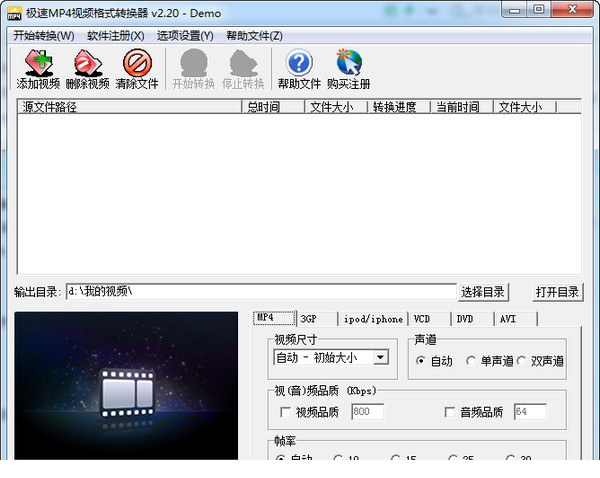Switch to the 3GP tab

coord(317,319)
